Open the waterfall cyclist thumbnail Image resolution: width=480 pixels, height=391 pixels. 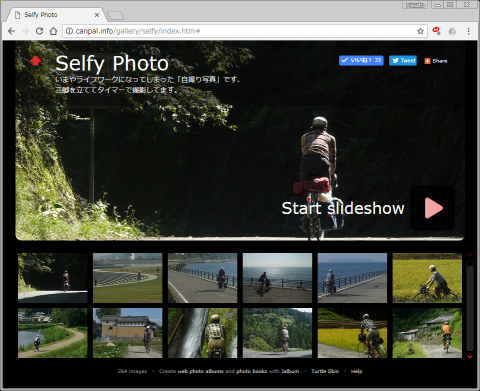(x=202, y=333)
